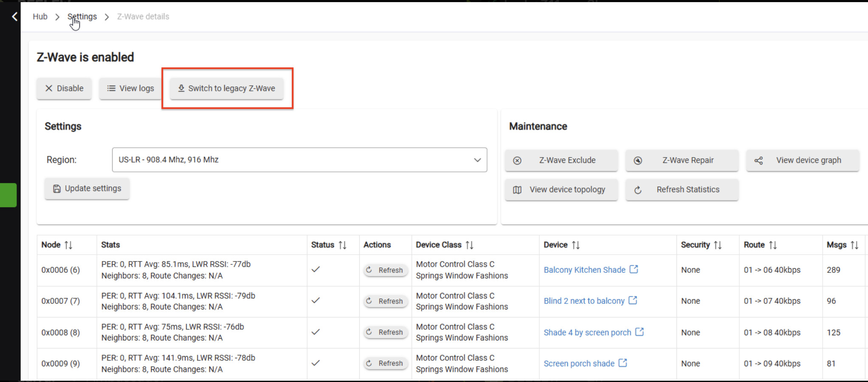Screen dimensions: 868x382
Task: Click external link icon beside Shade 4 by screen porch
Action: click(x=640, y=332)
